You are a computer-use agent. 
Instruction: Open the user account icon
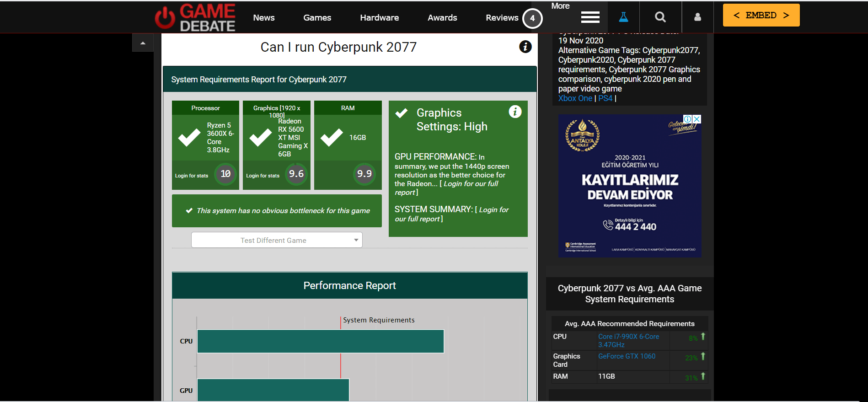[x=697, y=17]
